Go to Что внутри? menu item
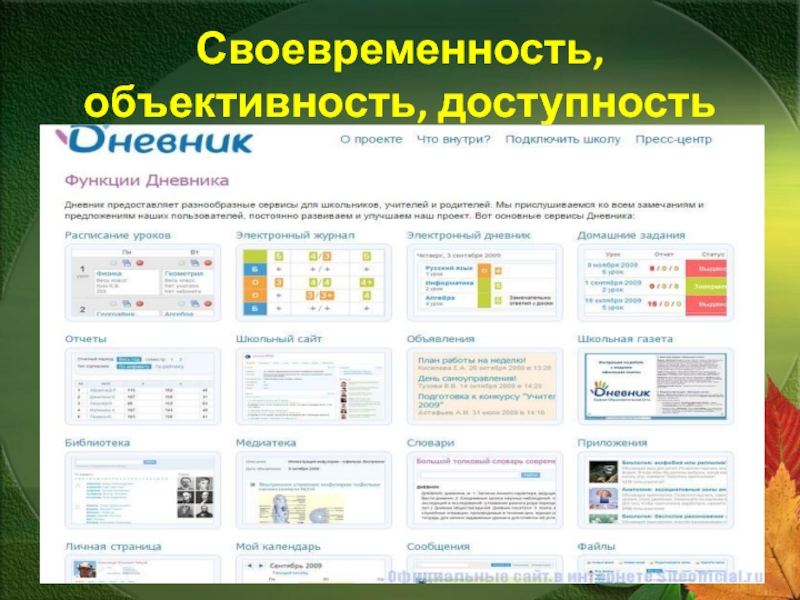The image size is (800, 600). click(x=454, y=139)
